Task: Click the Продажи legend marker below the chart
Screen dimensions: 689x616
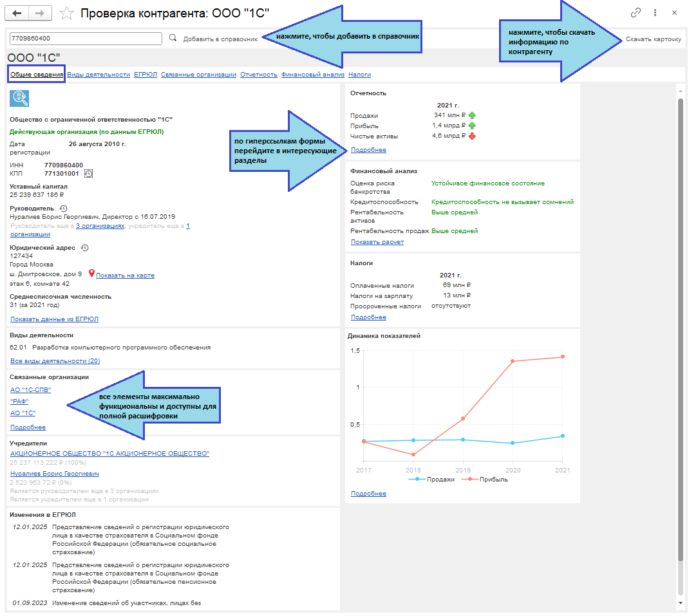Action: tap(417, 480)
